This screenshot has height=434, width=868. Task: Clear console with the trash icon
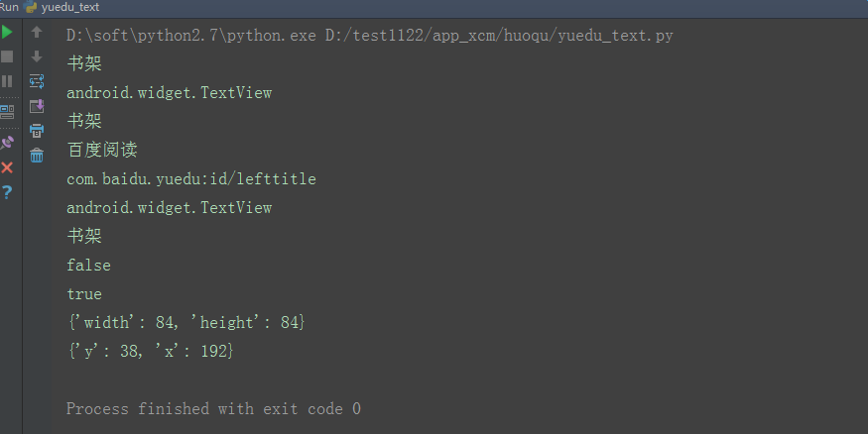click(x=37, y=155)
